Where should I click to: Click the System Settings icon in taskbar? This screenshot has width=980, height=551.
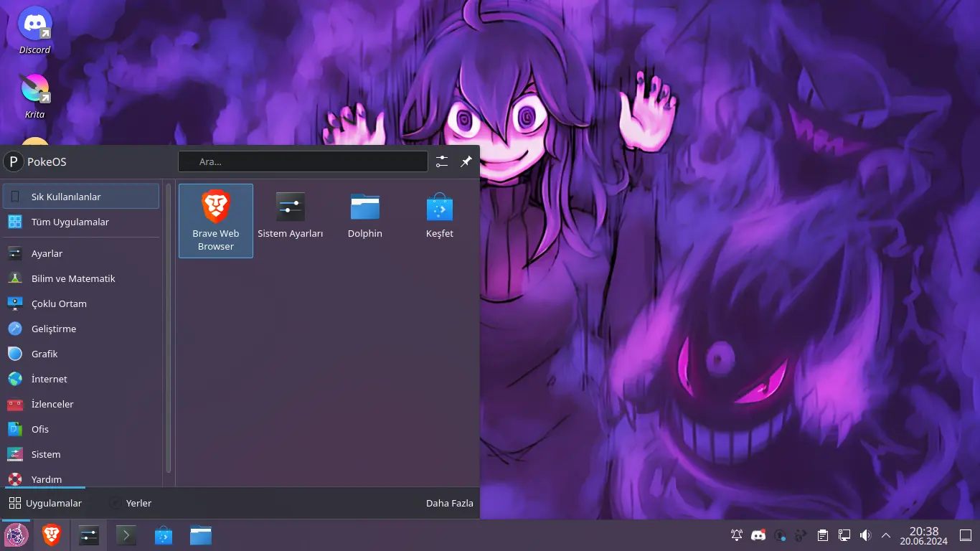coord(89,535)
